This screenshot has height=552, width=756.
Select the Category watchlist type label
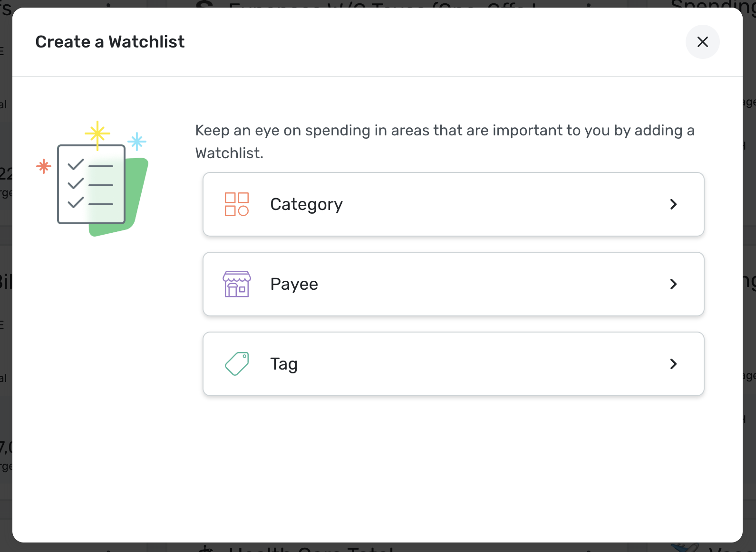[x=306, y=204]
